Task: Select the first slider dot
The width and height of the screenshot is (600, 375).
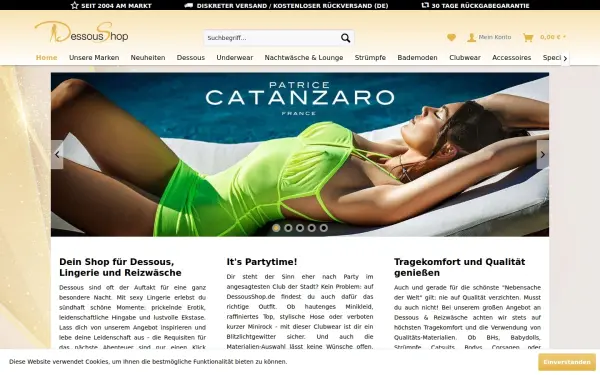Action: [276, 228]
